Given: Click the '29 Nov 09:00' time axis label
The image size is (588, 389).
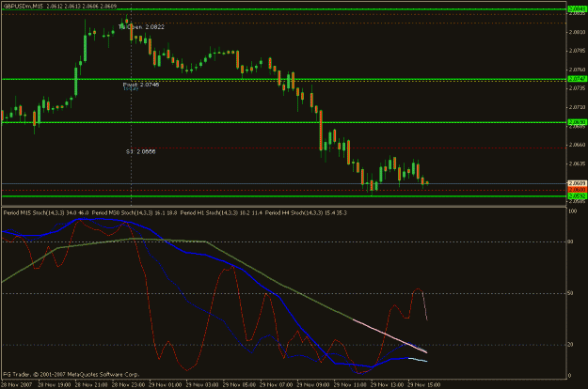Looking at the screenshot, I should coord(313,385).
